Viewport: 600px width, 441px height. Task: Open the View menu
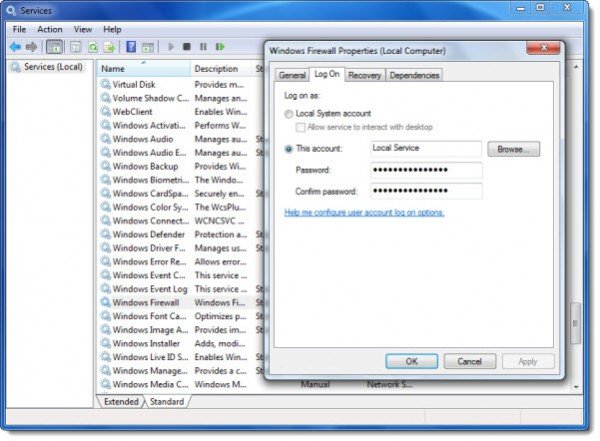tap(83, 29)
